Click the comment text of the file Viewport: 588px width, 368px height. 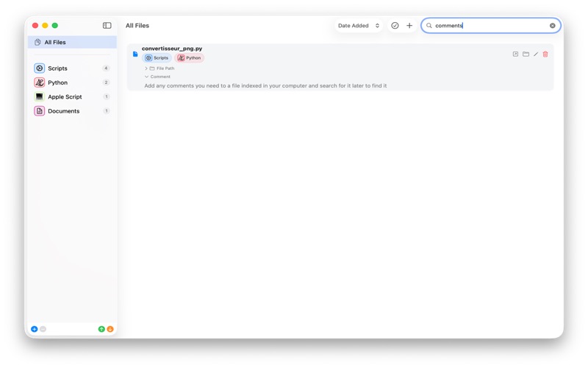(265, 85)
